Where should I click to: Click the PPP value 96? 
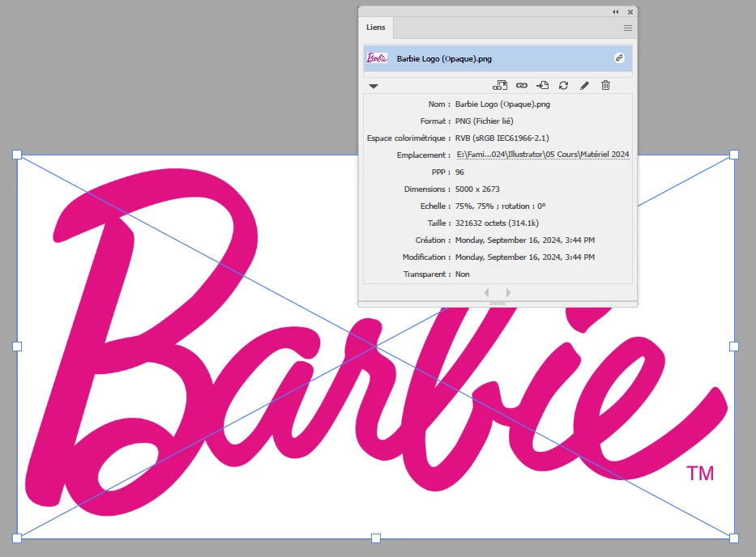(459, 172)
